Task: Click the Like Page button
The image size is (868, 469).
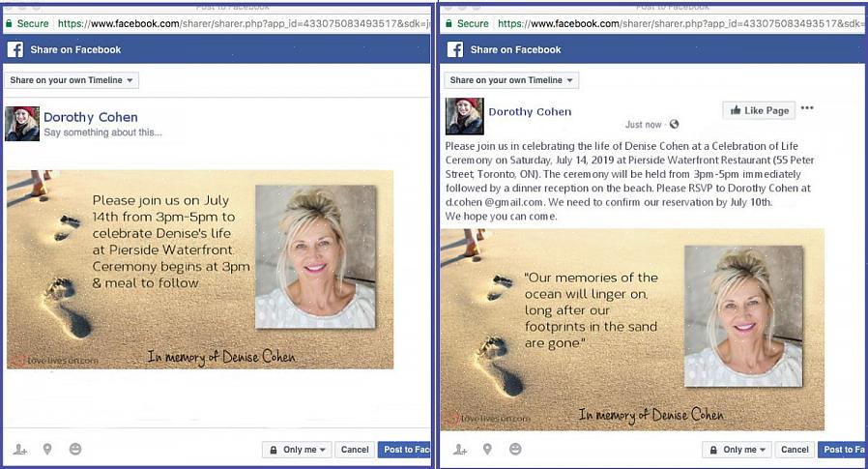Action: (x=759, y=110)
